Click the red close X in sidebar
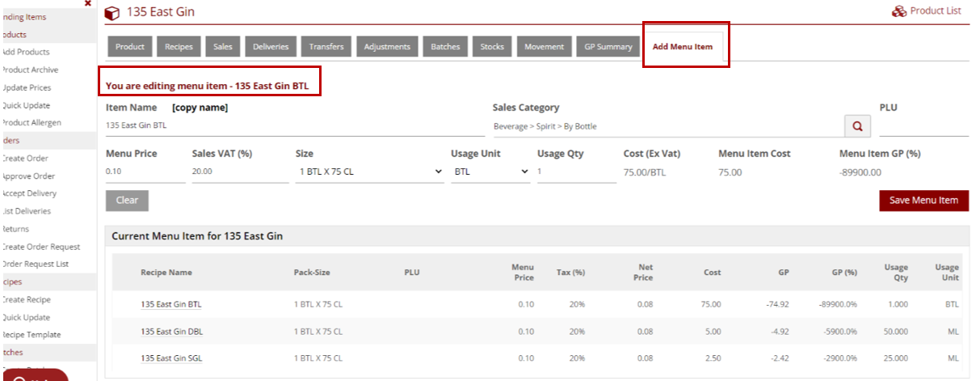This screenshot has height=381, width=980. [x=88, y=3]
